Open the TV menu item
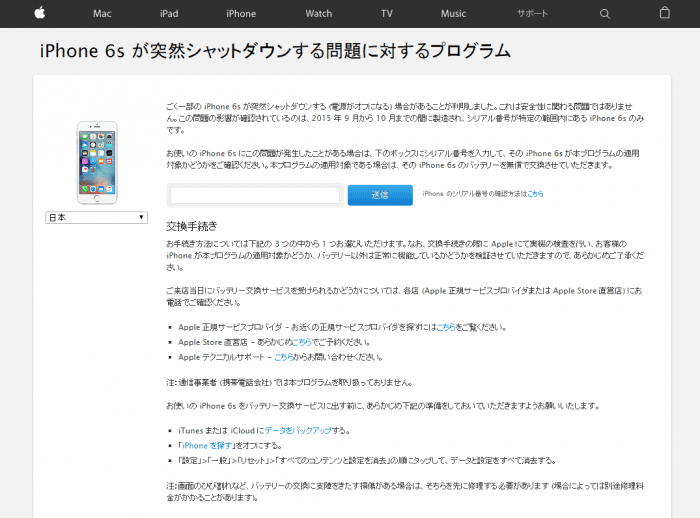 click(387, 14)
